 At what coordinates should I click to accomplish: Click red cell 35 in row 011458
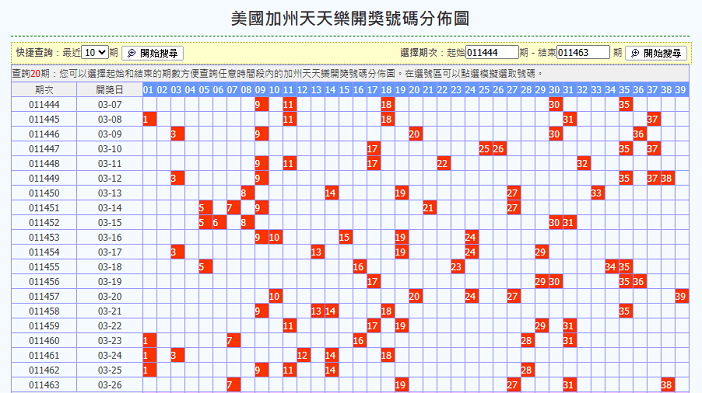[x=625, y=311]
